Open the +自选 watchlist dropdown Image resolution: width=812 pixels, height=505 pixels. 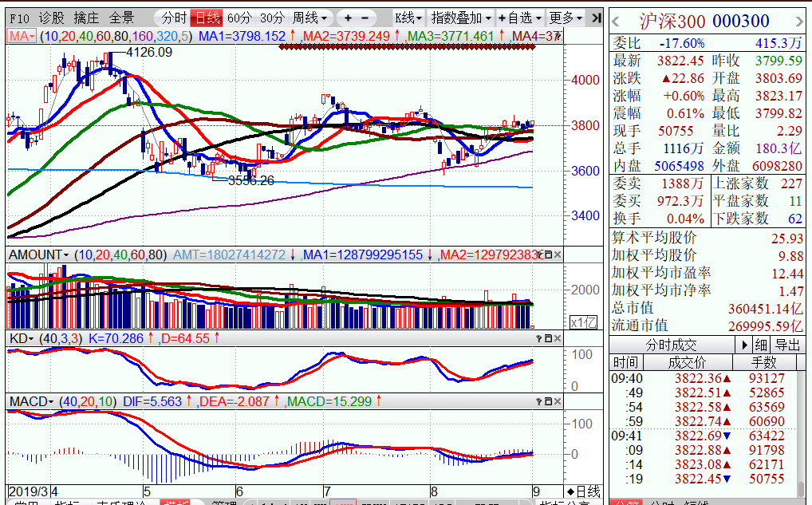click(519, 18)
